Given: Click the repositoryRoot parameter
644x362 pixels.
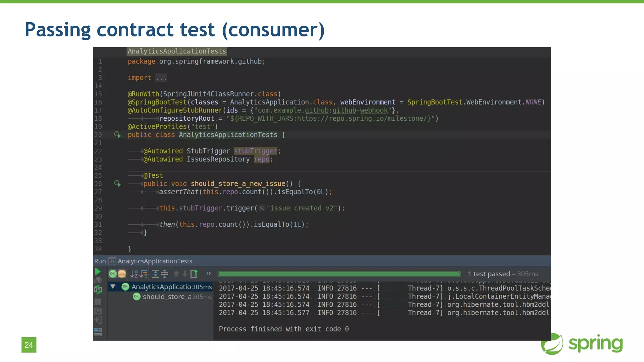Looking at the screenshot, I should point(187,118).
